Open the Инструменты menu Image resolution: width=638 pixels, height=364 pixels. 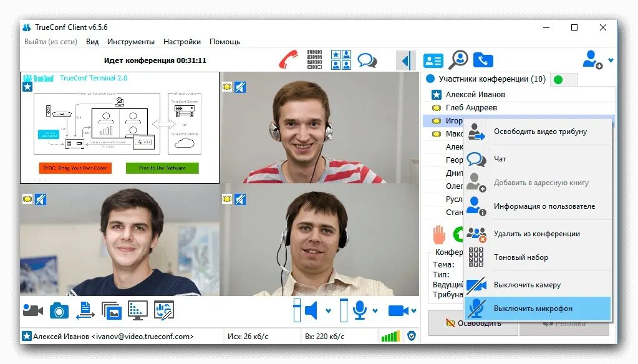pyautogui.click(x=130, y=42)
